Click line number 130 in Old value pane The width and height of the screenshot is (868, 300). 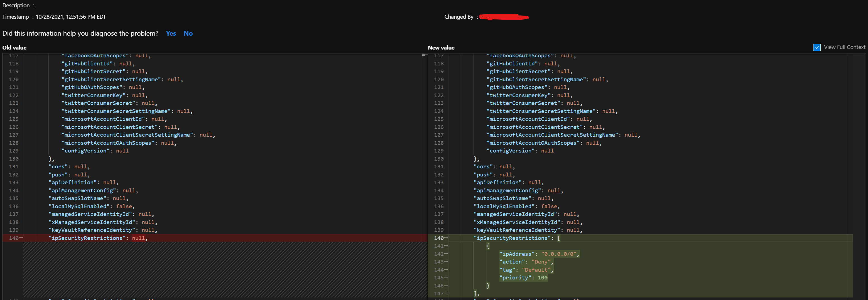pos(14,159)
